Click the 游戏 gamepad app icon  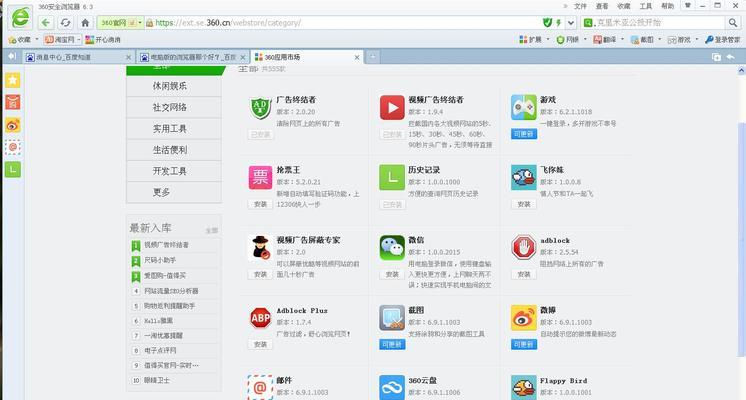(523, 107)
